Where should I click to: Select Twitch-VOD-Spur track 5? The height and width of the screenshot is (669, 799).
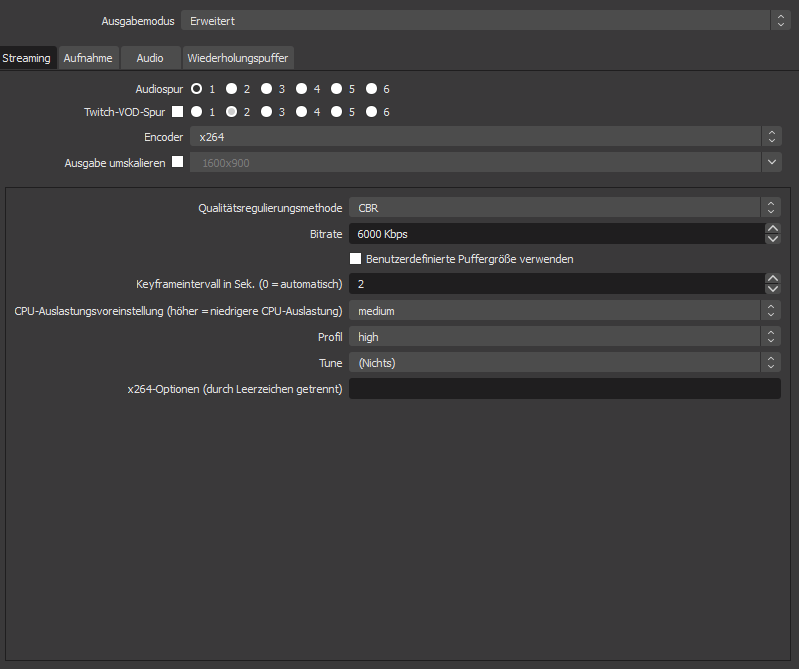pyautogui.click(x=336, y=112)
